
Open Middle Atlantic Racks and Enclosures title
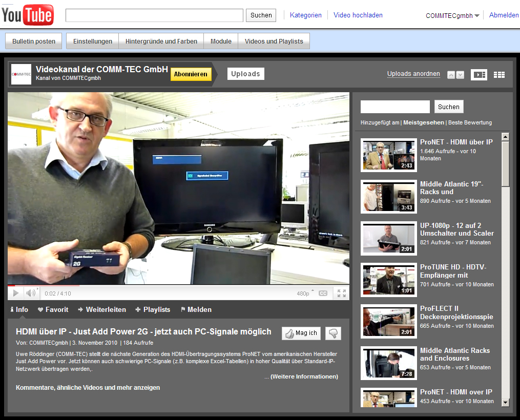(454, 354)
